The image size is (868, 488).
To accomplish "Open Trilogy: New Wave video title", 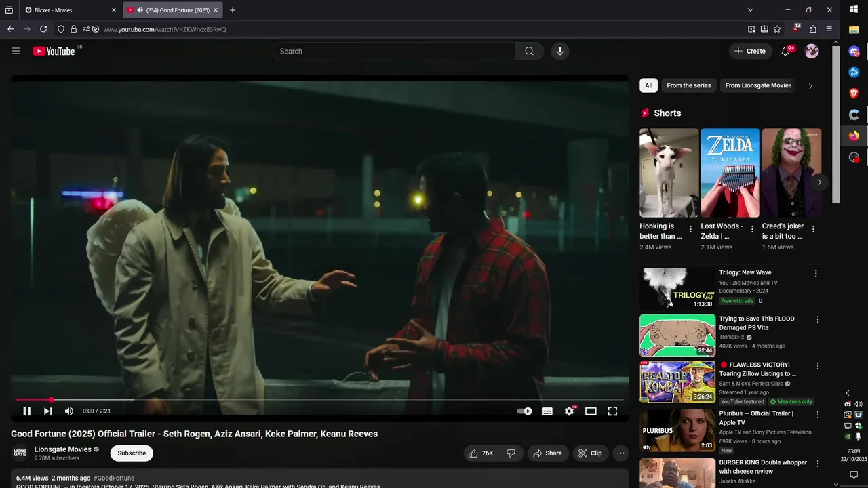I will pos(745,272).
